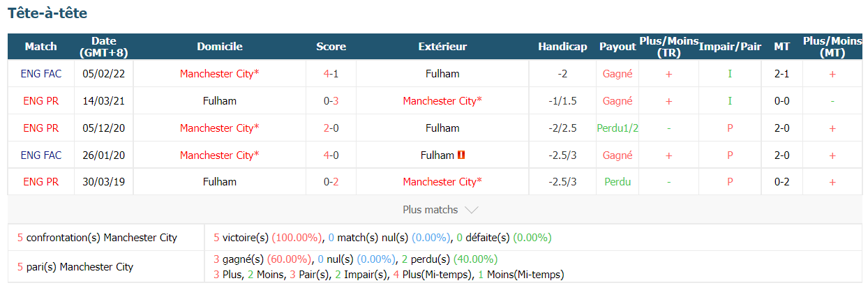Select ENG PR league in 30/03/19 row
Image resolution: width=868 pixels, height=290 pixels.
(x=40, y=182)
